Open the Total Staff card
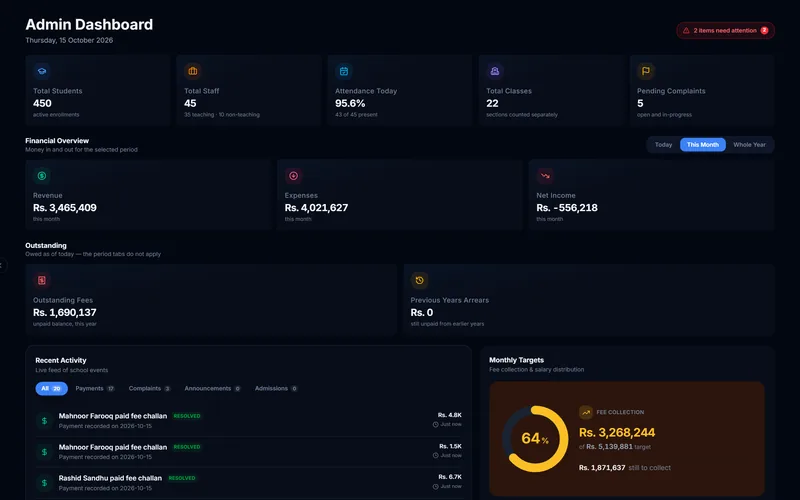This screenshot has width=800, height=500. tap(248, 90)
